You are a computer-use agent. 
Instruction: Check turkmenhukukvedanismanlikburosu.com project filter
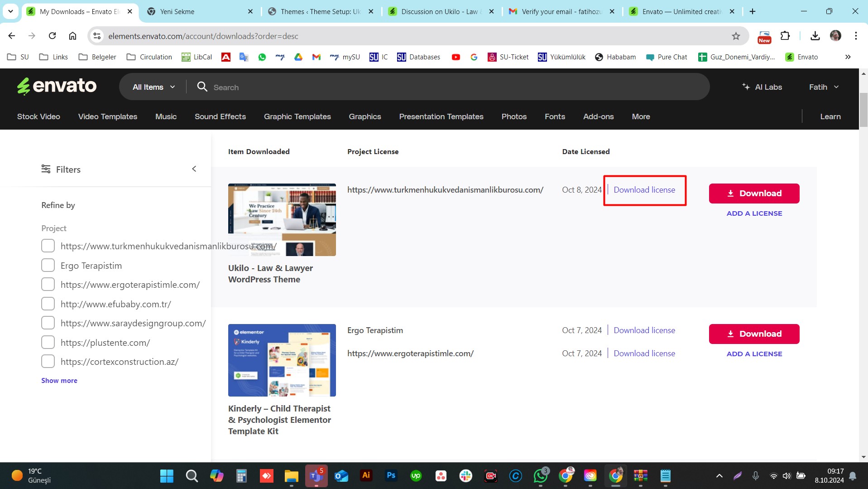[x=48, y=246]
